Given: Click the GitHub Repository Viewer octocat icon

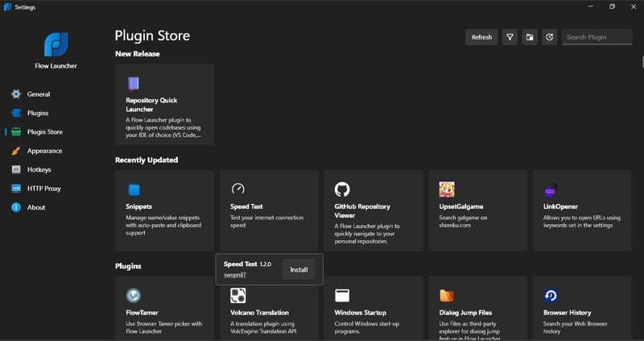Looking at the screenshot, I should click(x=342, y=189).
